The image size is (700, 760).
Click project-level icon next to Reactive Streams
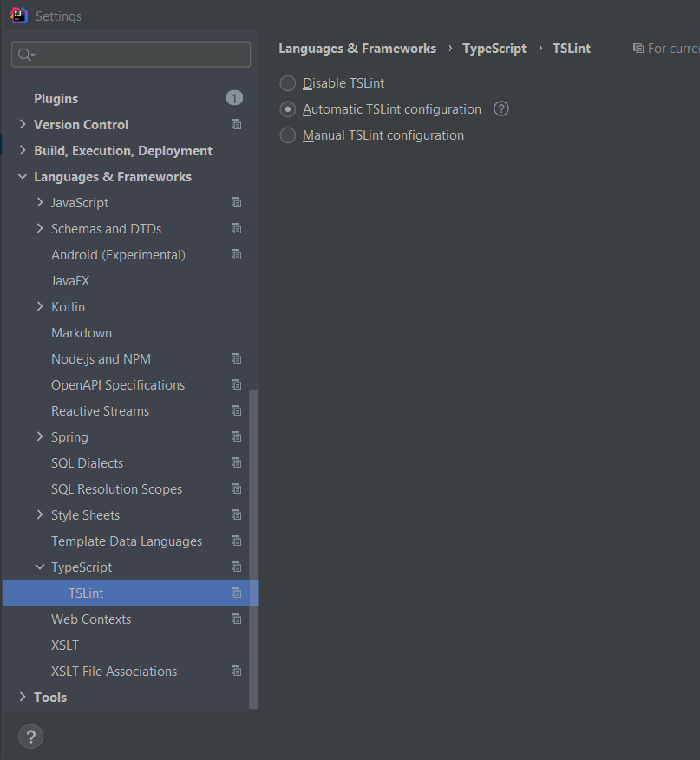click(236, 411)
